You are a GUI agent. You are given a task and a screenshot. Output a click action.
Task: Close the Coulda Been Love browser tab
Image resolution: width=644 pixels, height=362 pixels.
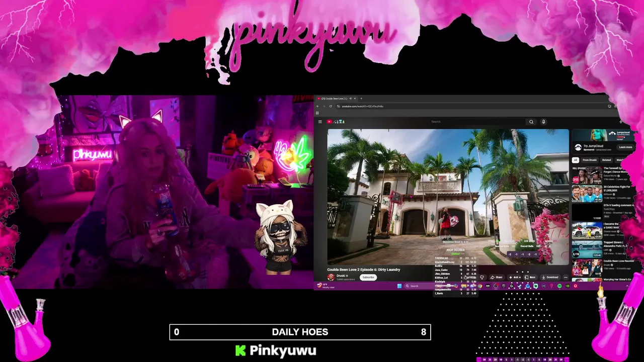pos(355,99)
